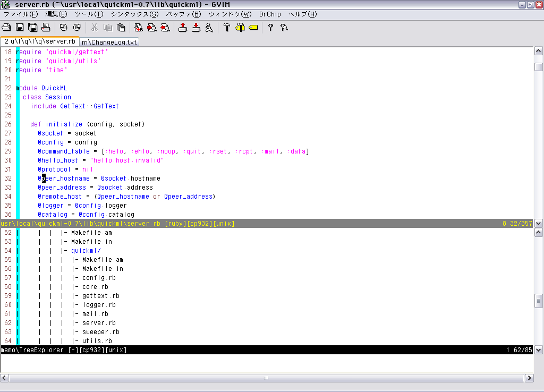Open the 編集(E) menu
Screen dimensions: 544x392
(56, 14)
